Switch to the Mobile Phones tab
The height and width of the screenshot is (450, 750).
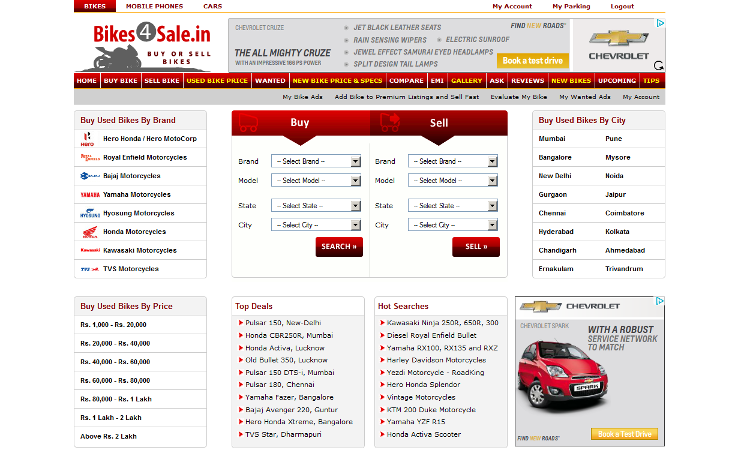[x=154, y=6]
